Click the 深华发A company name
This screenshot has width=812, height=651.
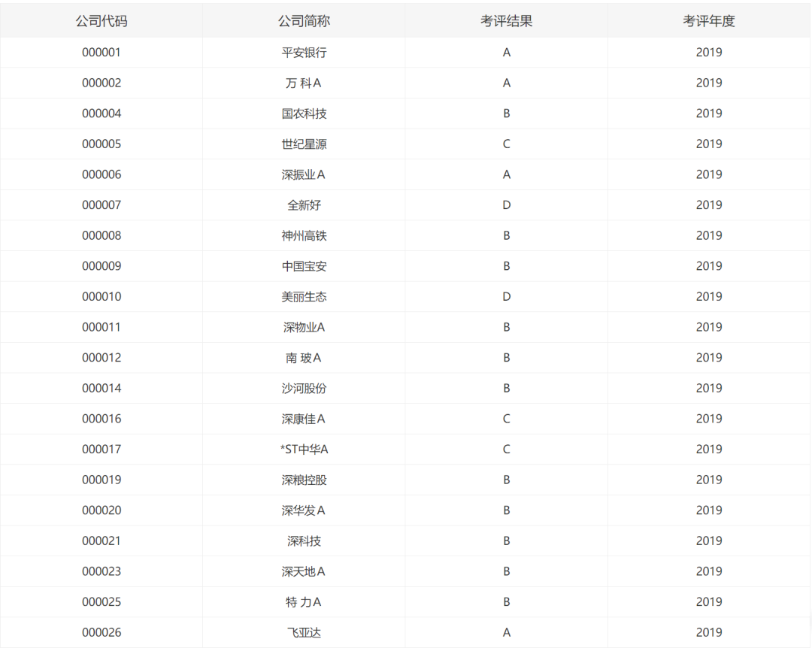tap(304, 510)
